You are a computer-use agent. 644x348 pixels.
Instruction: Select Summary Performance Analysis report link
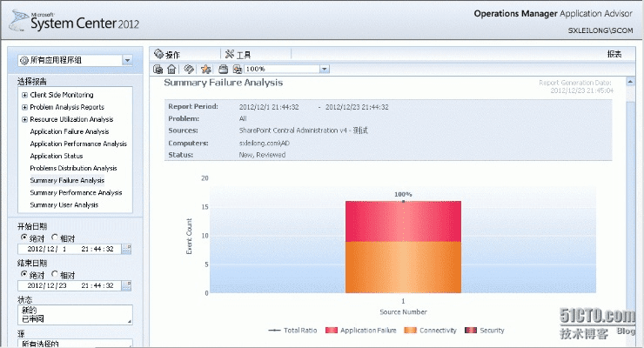[76, 192]
